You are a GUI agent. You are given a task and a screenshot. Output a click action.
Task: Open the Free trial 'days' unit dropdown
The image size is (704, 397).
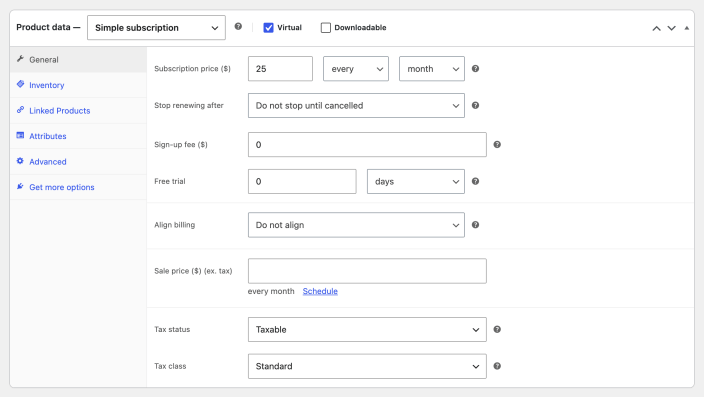click(416, 181)
